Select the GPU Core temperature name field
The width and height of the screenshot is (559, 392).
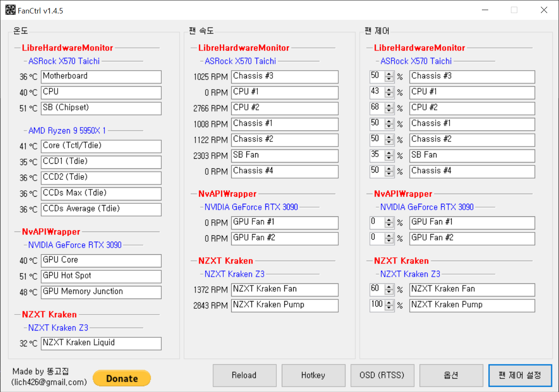tap(101, 261)
